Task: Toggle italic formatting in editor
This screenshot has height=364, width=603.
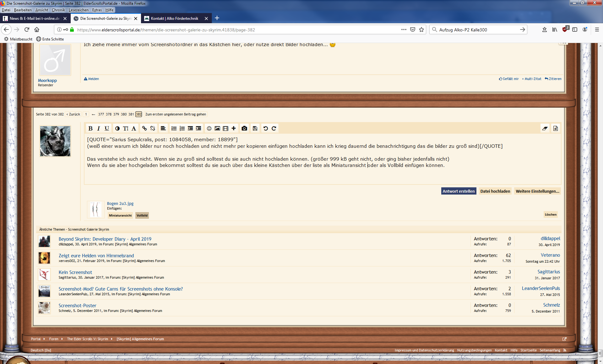Action: pyautogui.click(x=98, y=128)
